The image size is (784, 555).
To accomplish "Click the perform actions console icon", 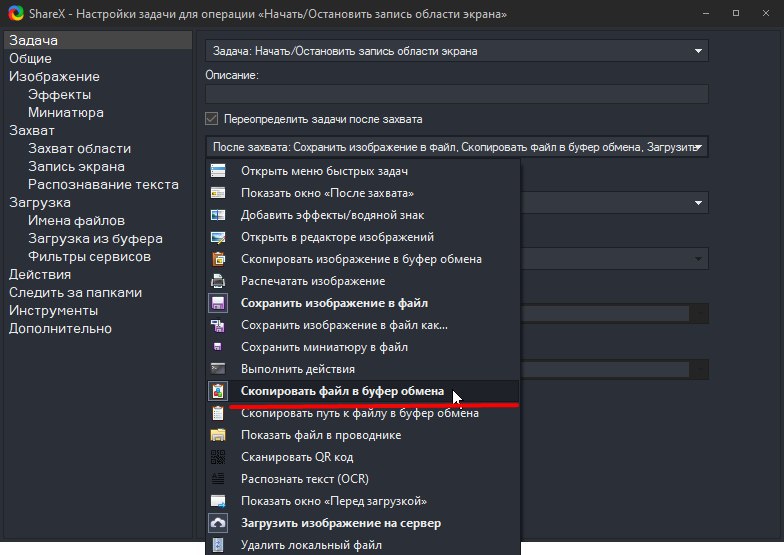I will coord(218,368).
